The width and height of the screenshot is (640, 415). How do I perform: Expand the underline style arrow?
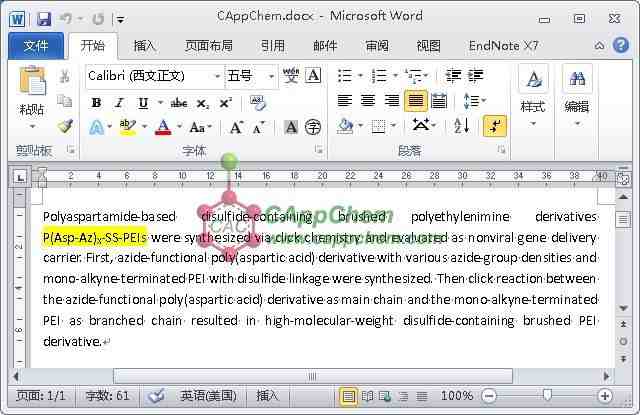(160, 102)
